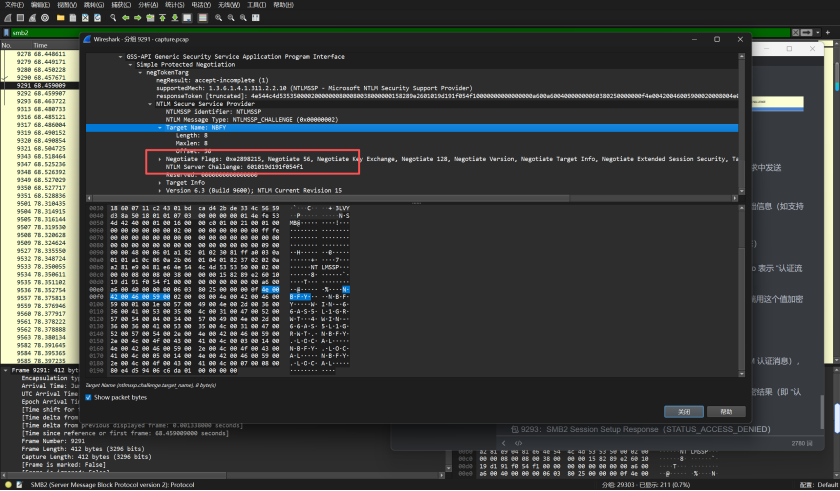The height and width of the screenshot is (491, 840).
Task: Collapse the Target Name: NBFY node
Action: 160,129
